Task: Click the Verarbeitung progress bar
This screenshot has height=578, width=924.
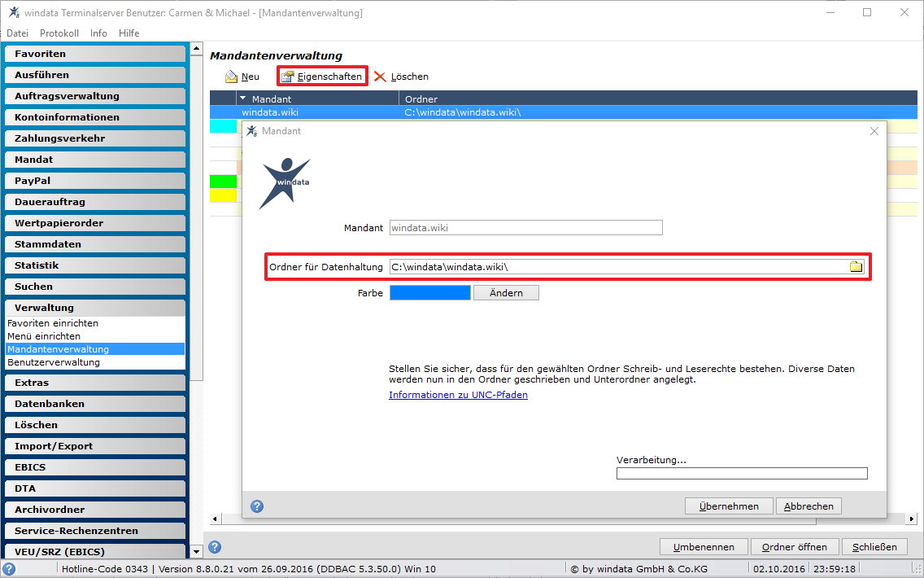Action: pos(742,474)
